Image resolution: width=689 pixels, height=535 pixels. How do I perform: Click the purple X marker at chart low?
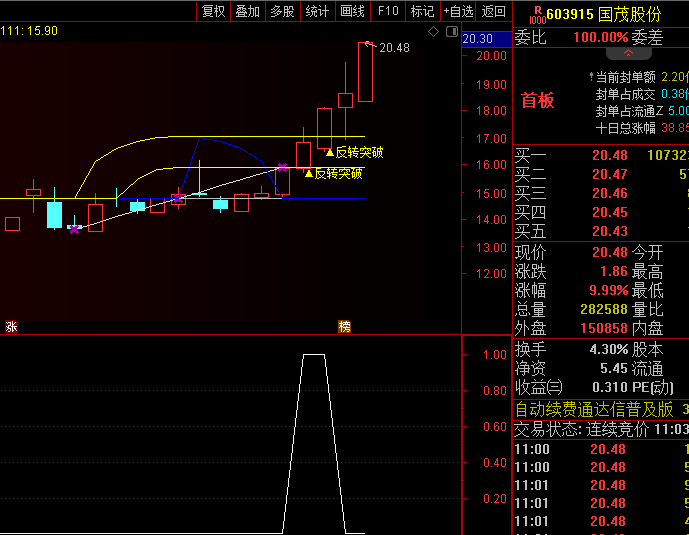coord(74,229)
